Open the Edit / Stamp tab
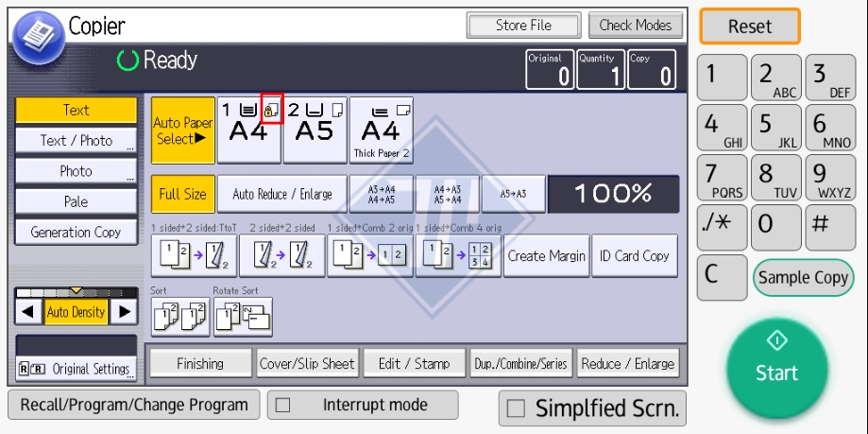Viewport: 868px width, 434px height. coord(415,363)
